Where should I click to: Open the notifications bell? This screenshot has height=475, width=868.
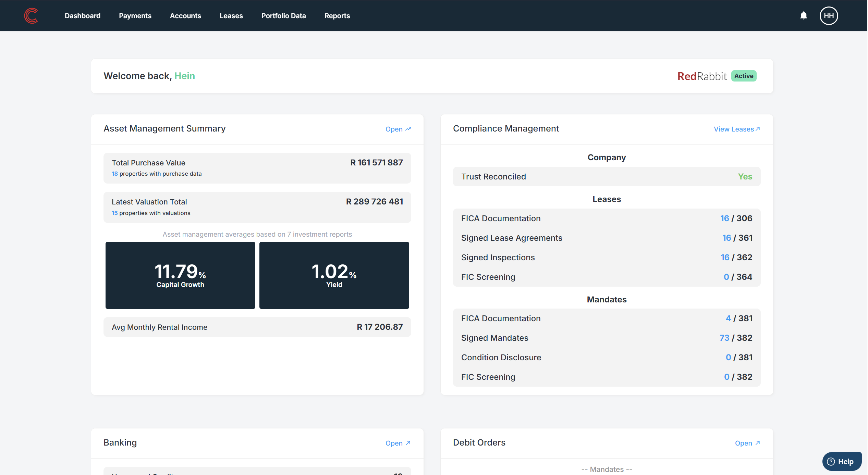(x=803, y=16)
